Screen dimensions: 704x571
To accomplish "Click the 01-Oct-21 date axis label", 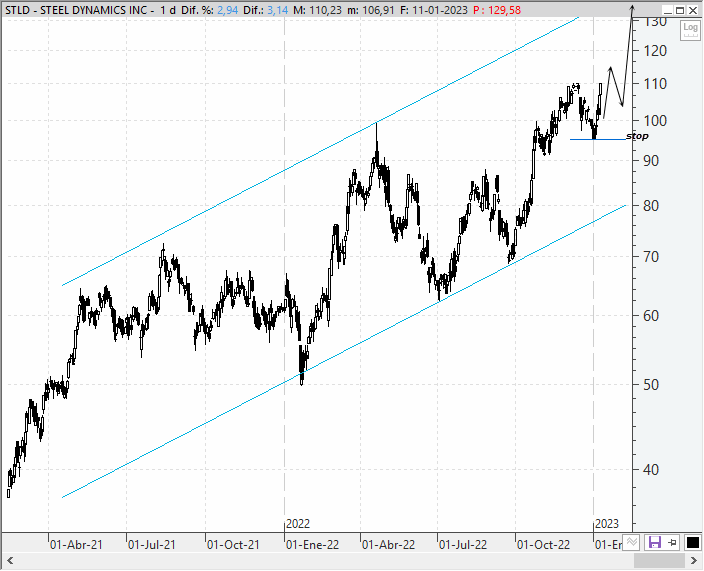I will click(233, 545).
